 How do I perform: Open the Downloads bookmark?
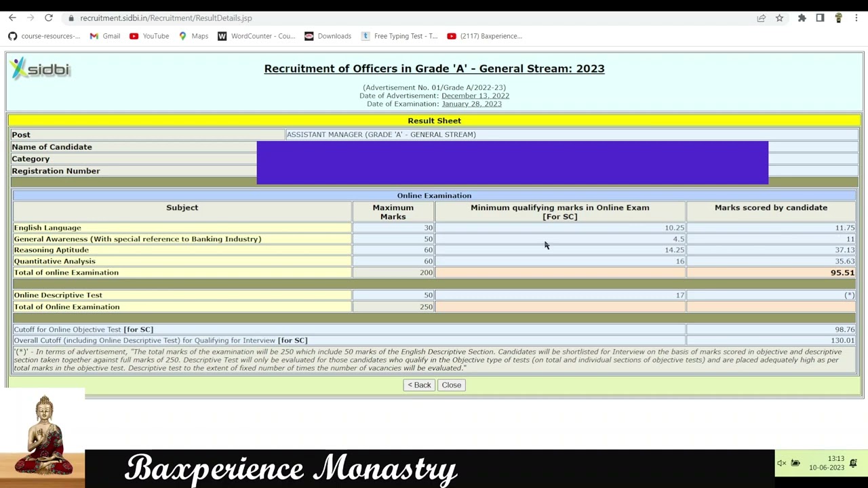[x=328, y=36]
